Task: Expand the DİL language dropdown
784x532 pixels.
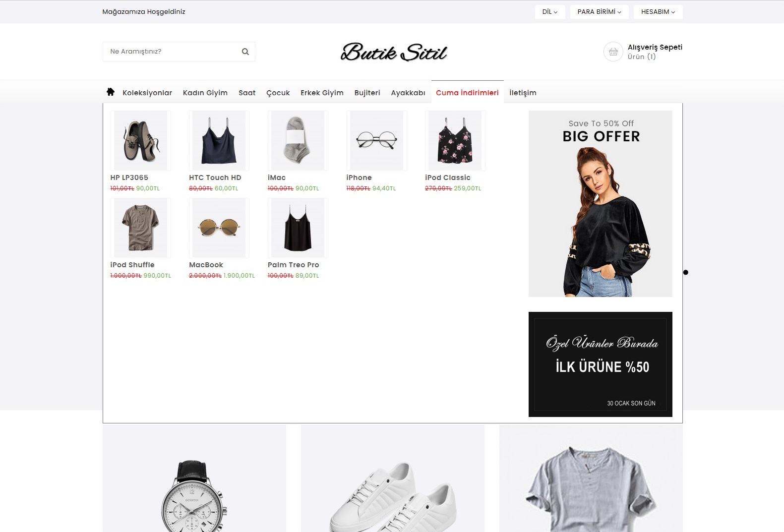Action: coord(549,12)
